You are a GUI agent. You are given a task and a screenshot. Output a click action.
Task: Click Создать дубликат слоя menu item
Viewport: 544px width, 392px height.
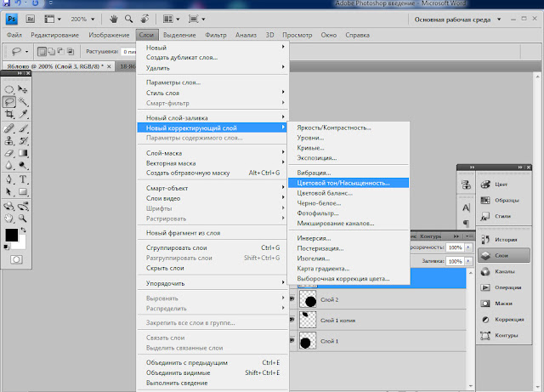point(212,58)
